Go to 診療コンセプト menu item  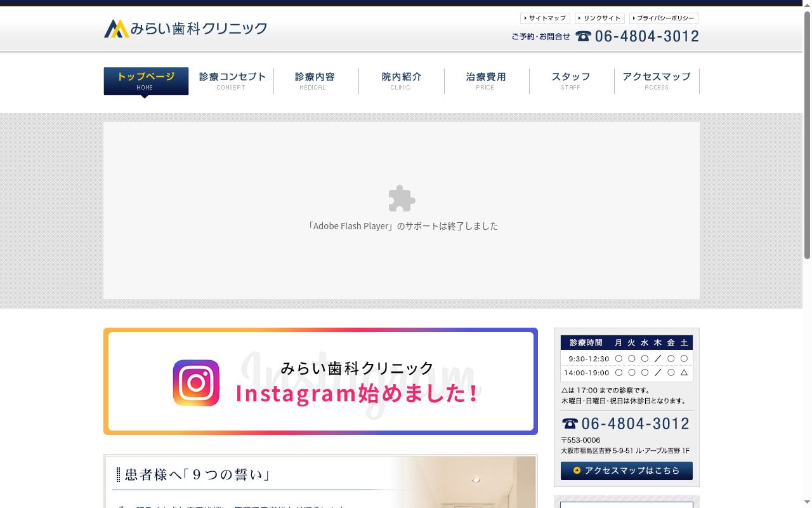(x=232, y=81)
